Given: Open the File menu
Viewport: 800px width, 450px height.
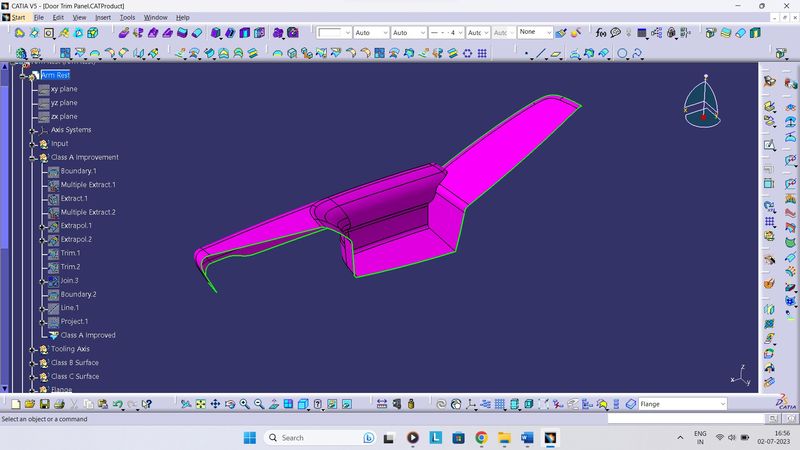Looking at the screenshot, I should tap(39, 17).
